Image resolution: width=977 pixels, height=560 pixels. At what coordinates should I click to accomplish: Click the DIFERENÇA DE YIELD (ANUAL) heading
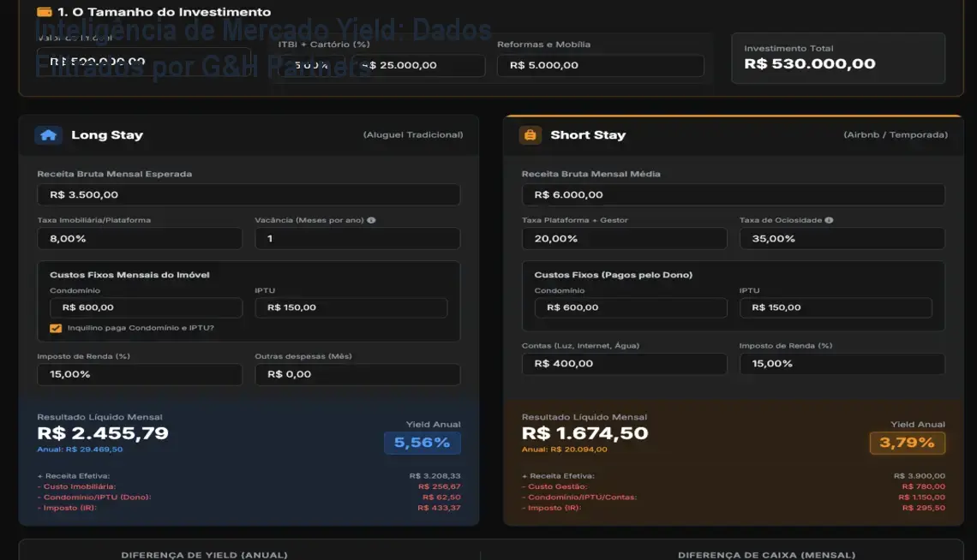pos(204,555)
